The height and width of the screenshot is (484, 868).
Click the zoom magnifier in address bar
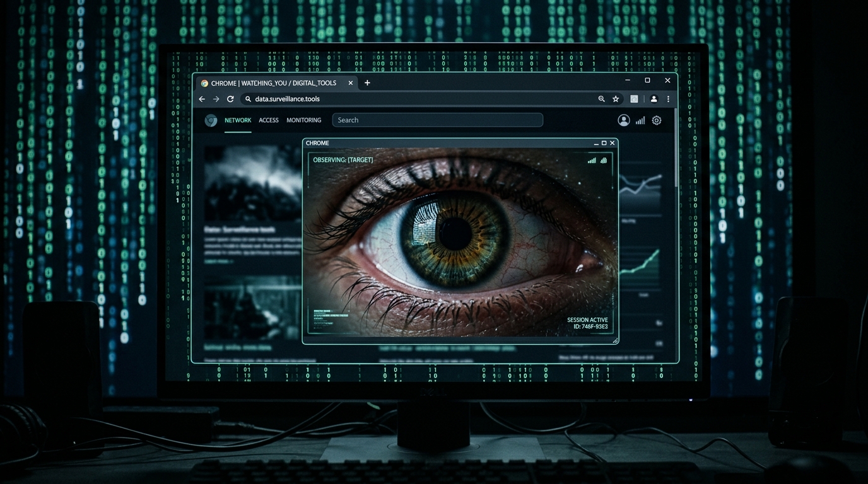pos(601,99)
